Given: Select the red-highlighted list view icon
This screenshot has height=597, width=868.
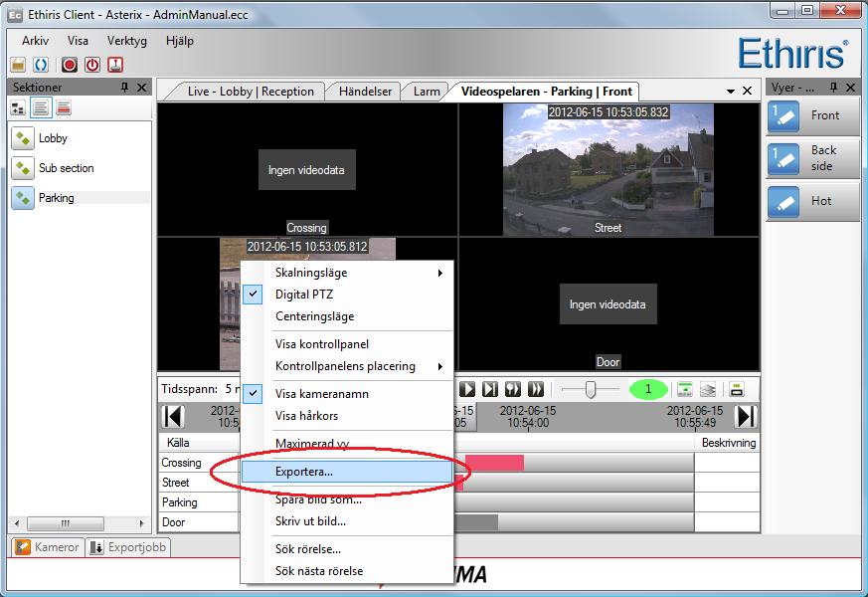Looking at the screenshot, I should point(64,108).
